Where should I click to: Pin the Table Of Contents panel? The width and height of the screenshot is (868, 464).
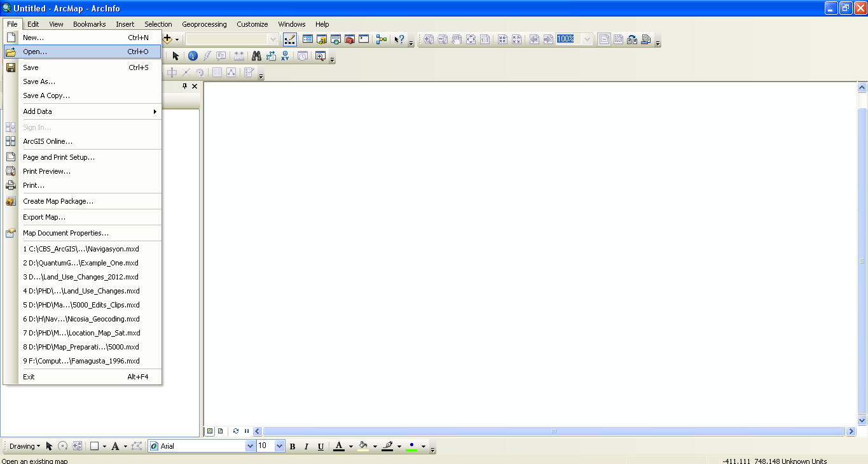click(x=185, y=86)
